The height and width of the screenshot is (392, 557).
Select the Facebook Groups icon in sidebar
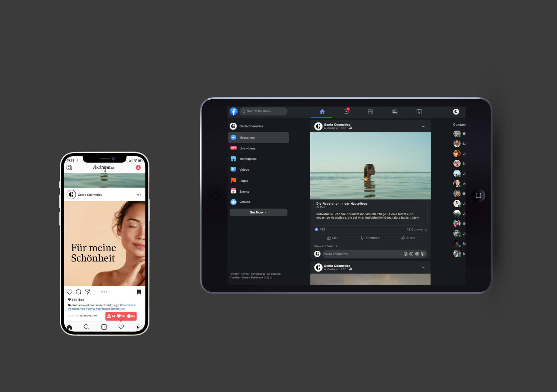[233, 202]
